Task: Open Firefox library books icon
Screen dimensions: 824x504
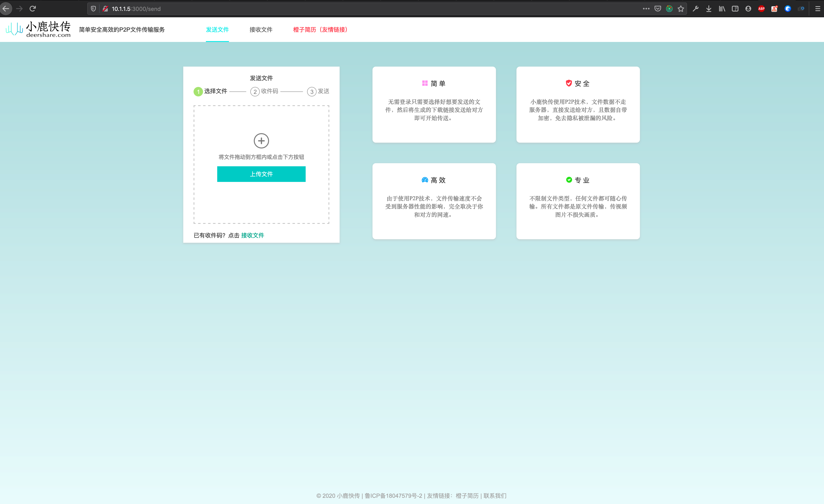Action: click(722, 9)
